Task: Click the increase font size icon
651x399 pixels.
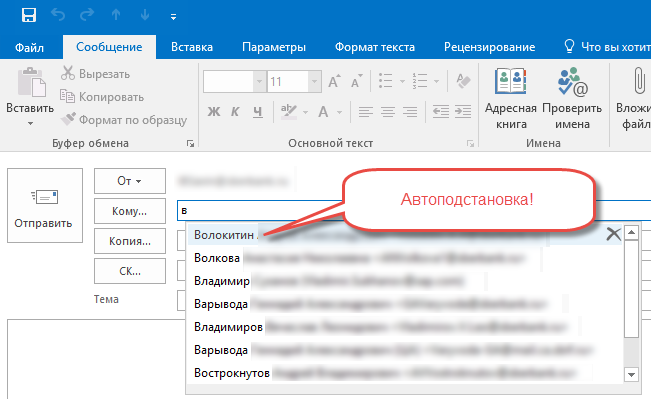Action: pos(334,81)
